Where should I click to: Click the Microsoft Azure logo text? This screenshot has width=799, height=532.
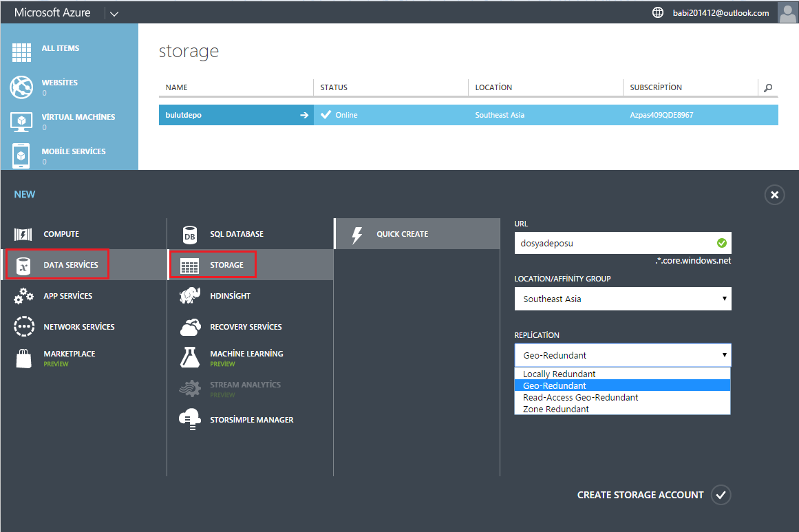click(52, 13)
